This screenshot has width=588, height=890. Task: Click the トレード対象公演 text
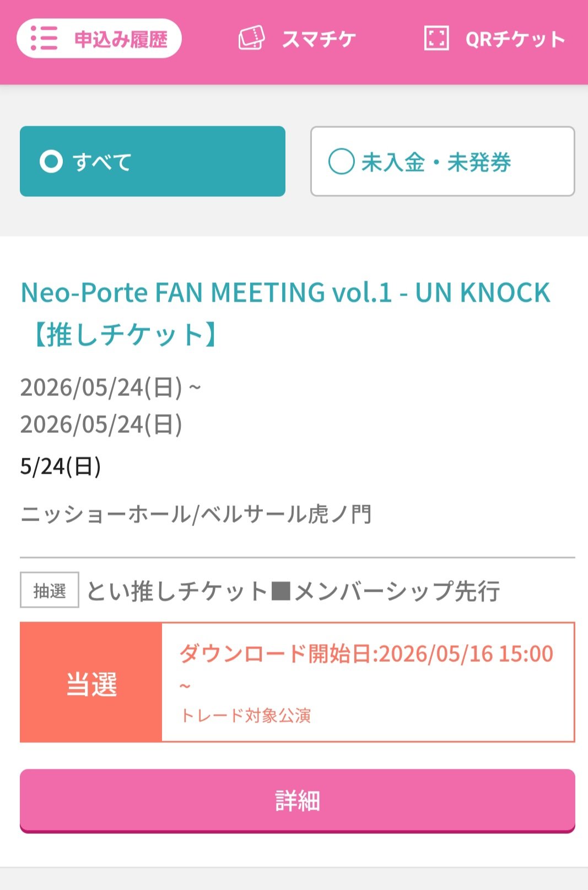pyautogui.click(x=246, y=716)
